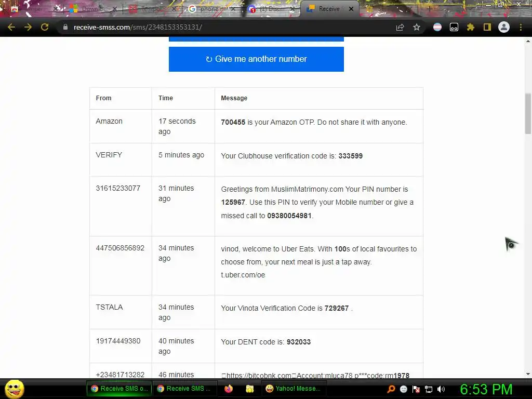This screenshot has width=532, height=399.
Task: Select sender number 31615233077
Action: coord(118,188)
